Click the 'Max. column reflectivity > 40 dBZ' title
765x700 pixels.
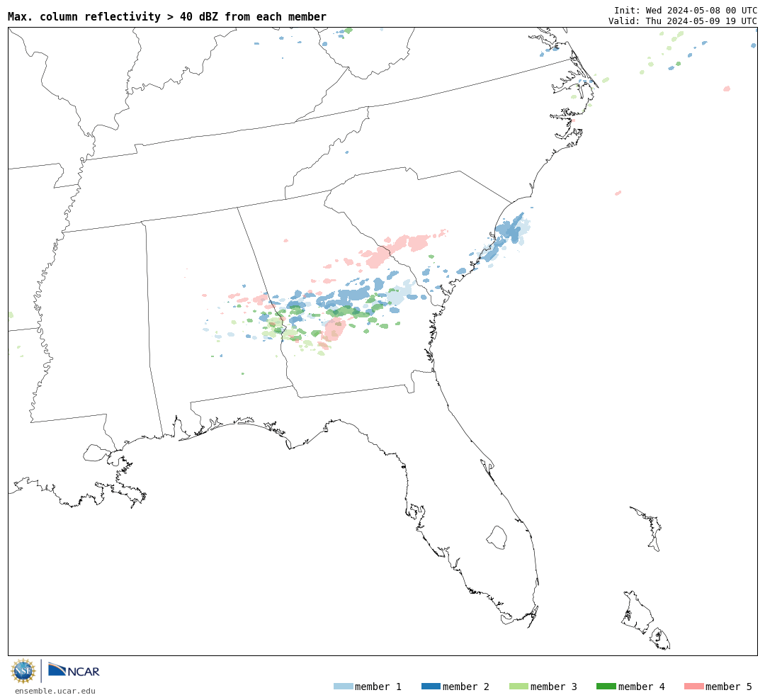click(167, 16)
